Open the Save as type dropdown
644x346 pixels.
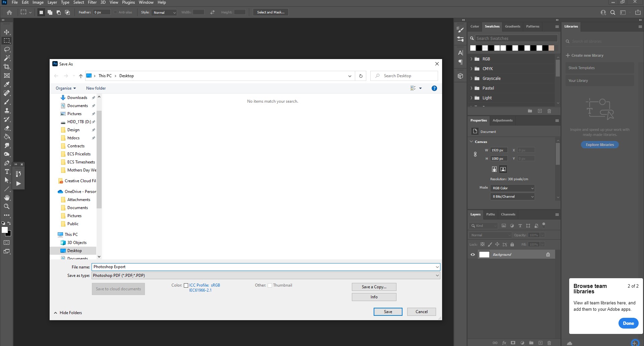(437, 275)
